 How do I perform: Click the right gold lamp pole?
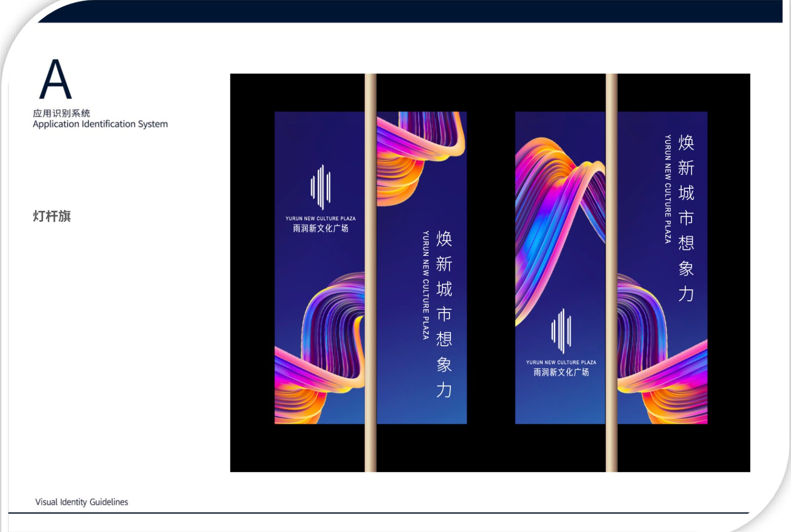click(611, 272)
